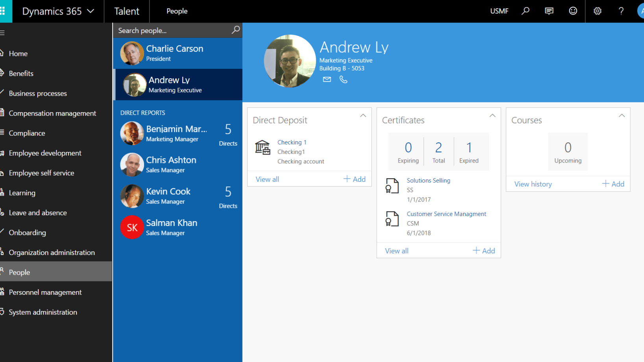Click the USMF company selector
The width and height of the screenshot is (644, 362).
(499, 11)
